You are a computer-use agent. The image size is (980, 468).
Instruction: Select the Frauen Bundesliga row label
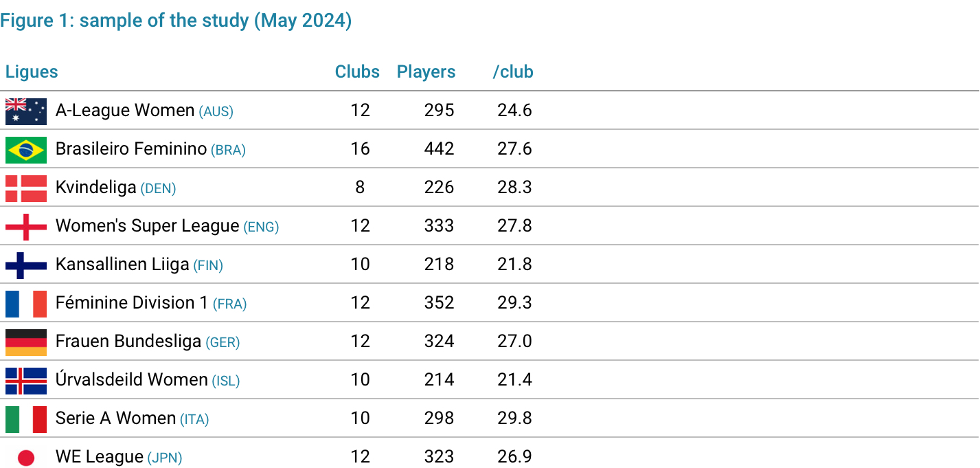128,342
